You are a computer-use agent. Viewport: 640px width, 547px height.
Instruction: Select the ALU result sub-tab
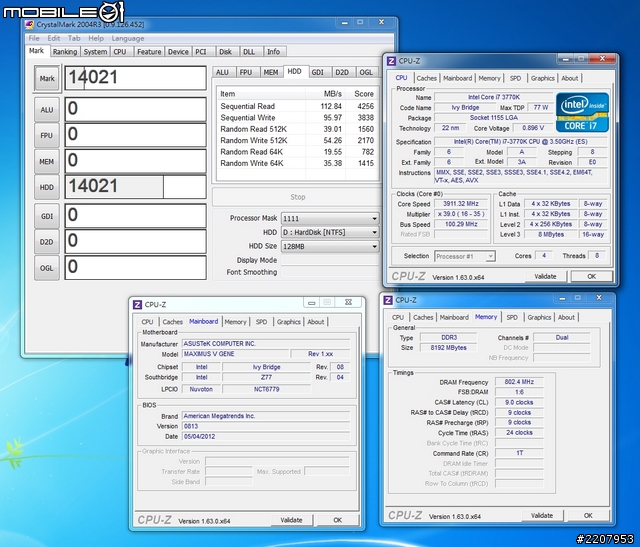(222, 72)
